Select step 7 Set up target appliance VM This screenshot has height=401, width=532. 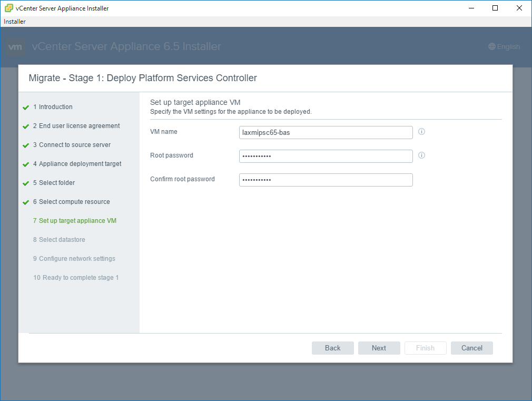(x=77, y=221)
